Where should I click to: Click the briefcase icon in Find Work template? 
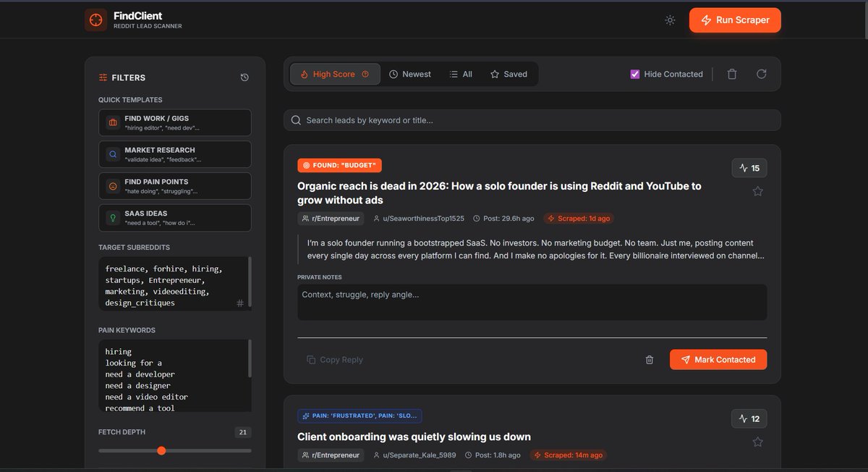(113, 122)
